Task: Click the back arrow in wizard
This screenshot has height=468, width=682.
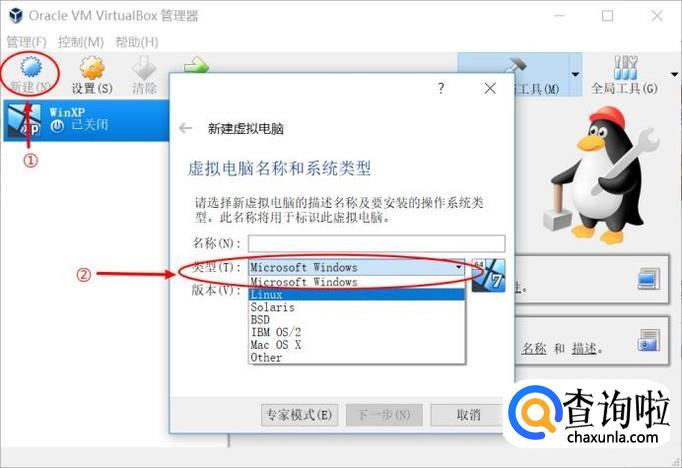Action: (x=185, y=128)
